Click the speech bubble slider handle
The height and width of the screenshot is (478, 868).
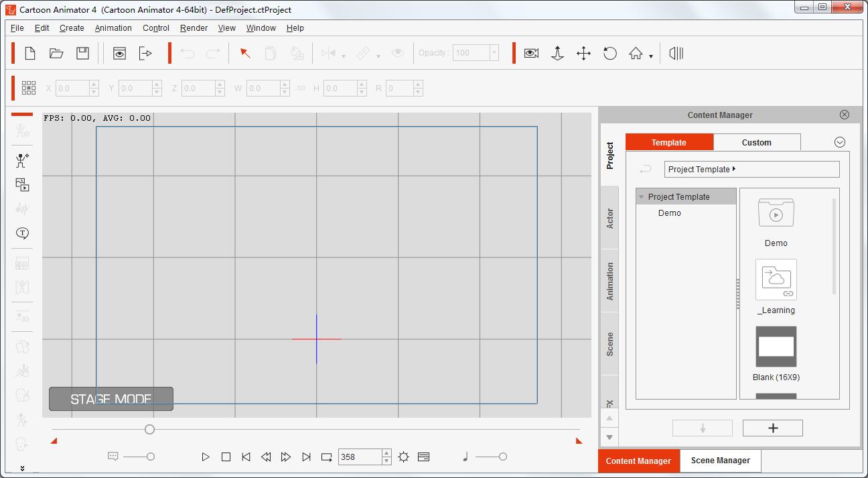point(151,457)
